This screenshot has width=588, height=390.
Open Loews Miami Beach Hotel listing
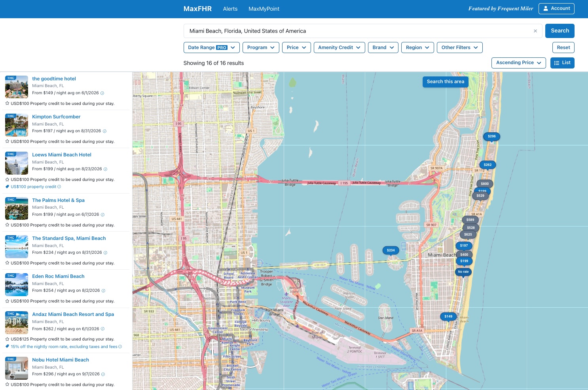pyautogui.click(x=62, y=155)
